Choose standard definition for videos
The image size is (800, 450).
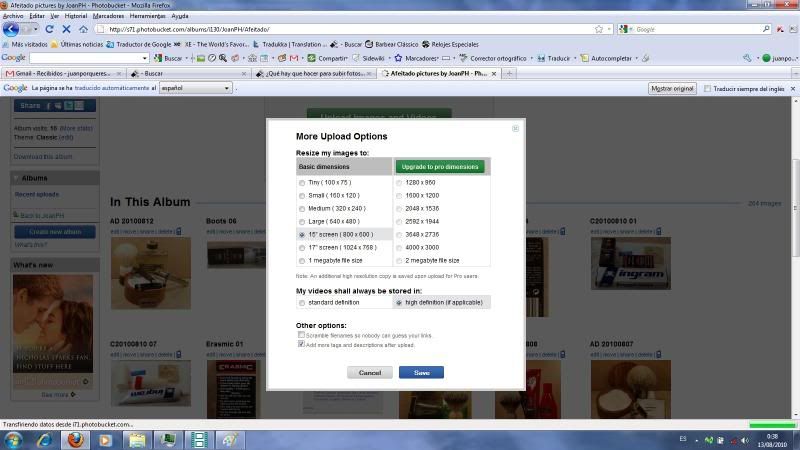(302, 303)
